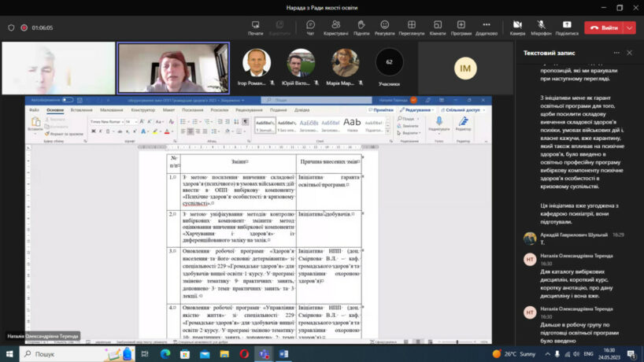
Task: Open Кімнати breakout rooms
Action: (438, 28)
